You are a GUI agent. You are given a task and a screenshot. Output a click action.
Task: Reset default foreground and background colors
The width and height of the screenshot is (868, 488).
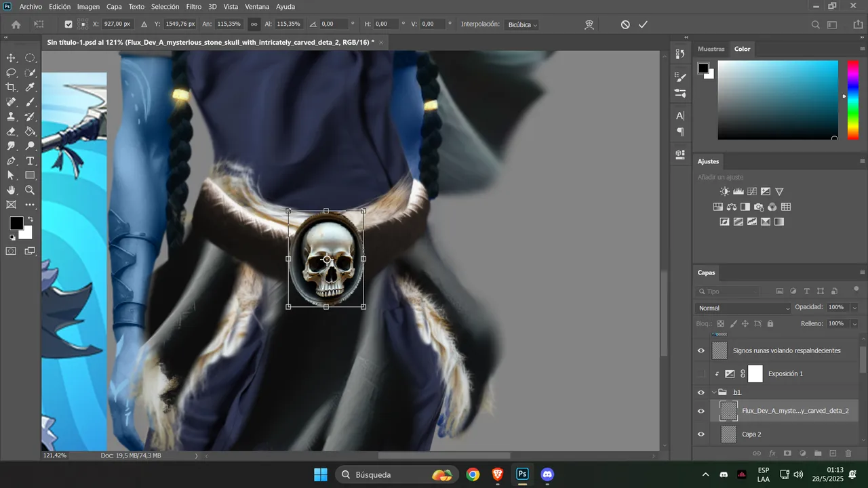[x=12, y=238]
